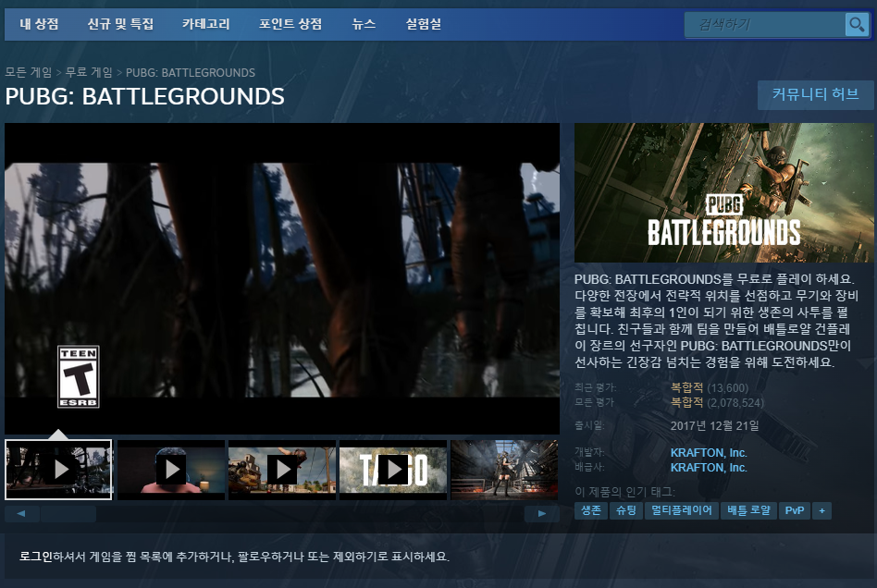Click the search magnifier icon
This screenshot has width=877, height=588.
pyautogui.click(x=857, y=25)
